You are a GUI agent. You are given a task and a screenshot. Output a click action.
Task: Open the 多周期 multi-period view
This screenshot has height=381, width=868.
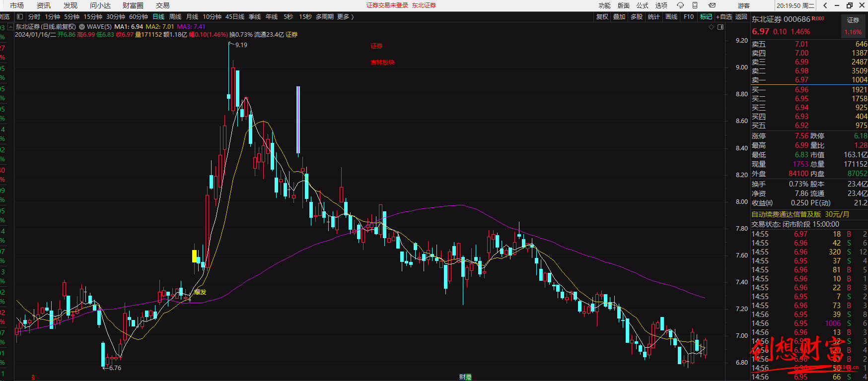point(325,17)
